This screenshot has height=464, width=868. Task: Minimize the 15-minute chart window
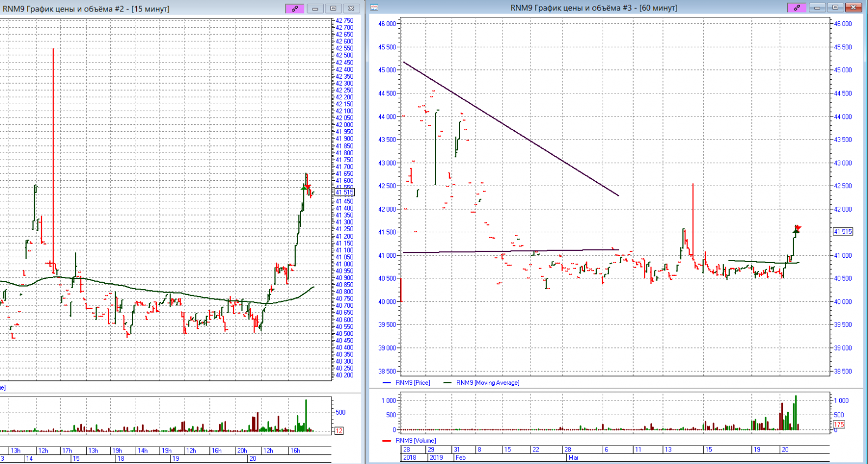click(x=315, y=8)
